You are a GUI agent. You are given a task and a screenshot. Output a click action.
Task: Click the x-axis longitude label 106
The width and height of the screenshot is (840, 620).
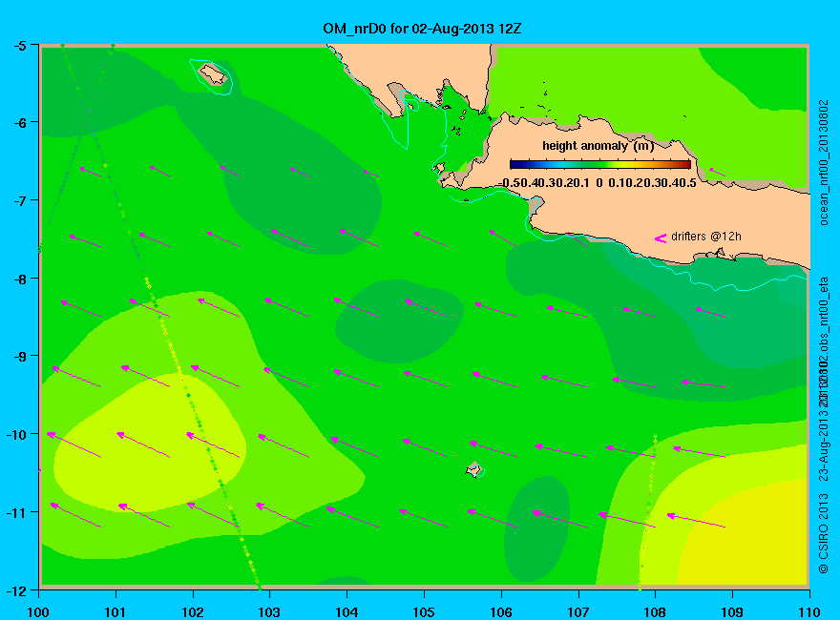point(501,611)
